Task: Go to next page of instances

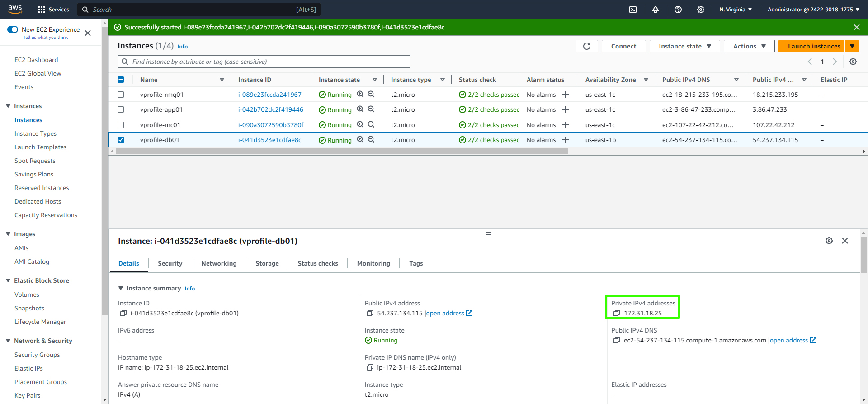Action: click(835, 62)
